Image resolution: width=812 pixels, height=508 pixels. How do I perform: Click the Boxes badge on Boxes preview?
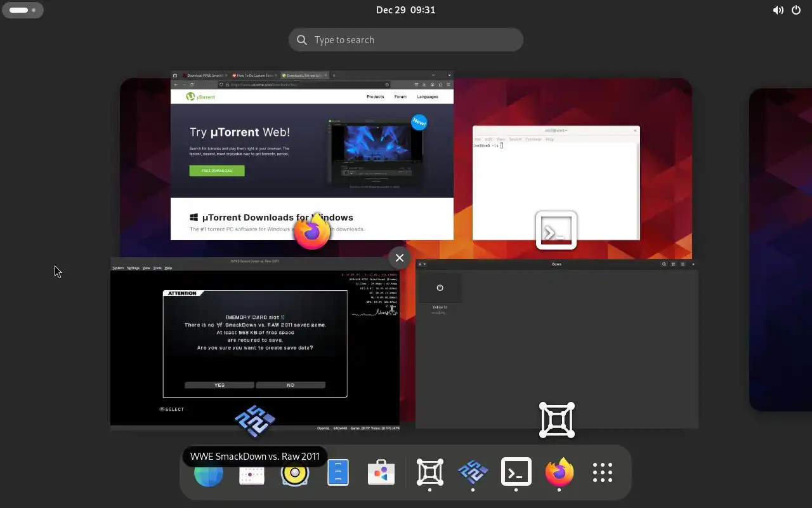coord(557,420)
